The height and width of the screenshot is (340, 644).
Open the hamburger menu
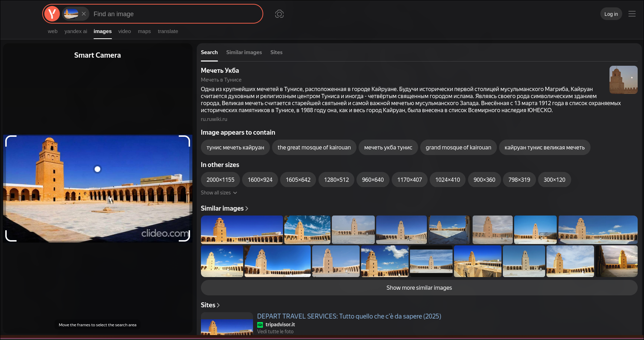[632, 14]
